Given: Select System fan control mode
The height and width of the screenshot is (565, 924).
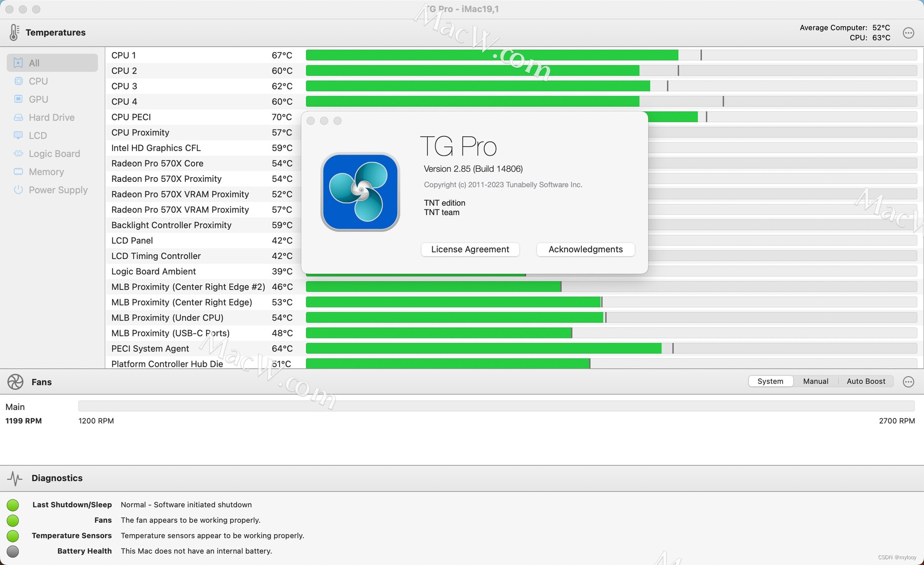Looking at the screenshot, I should coord(770,381).
